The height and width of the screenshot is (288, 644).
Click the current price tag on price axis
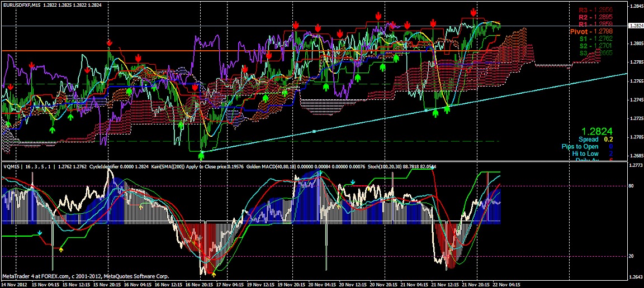(x=636, y=26)
